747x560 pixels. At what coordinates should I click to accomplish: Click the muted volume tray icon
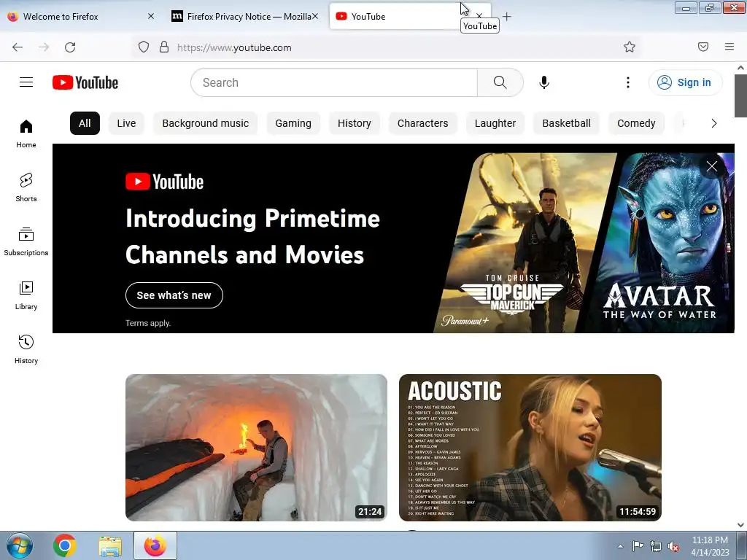pos(673,546)
